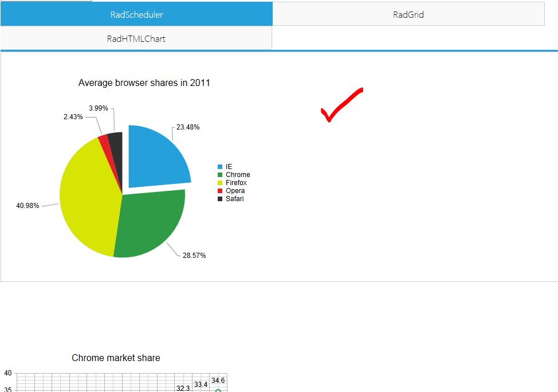Image resolution: width=558 pixels, height=392 pixels.
Task: Click the 28.57% data label
Action: [194, 255]
